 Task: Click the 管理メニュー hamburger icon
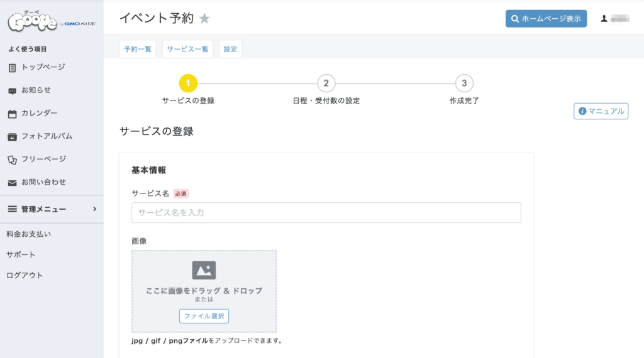pyautogui.click(x=13, y=209)
